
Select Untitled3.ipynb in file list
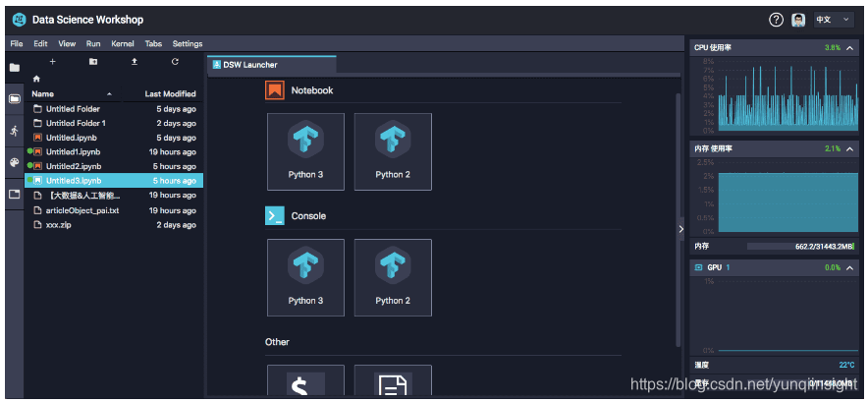pyautogui.click(x=114, y=181)
